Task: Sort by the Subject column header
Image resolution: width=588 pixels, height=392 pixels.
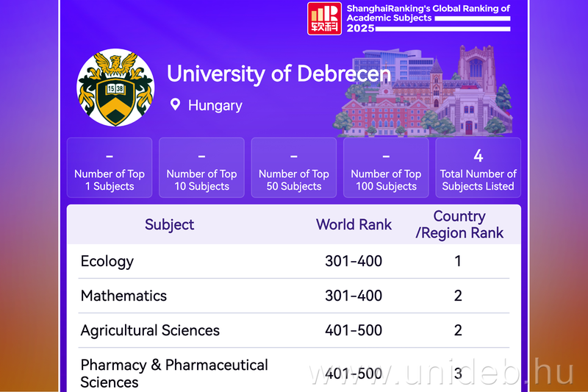Action: 170,225
